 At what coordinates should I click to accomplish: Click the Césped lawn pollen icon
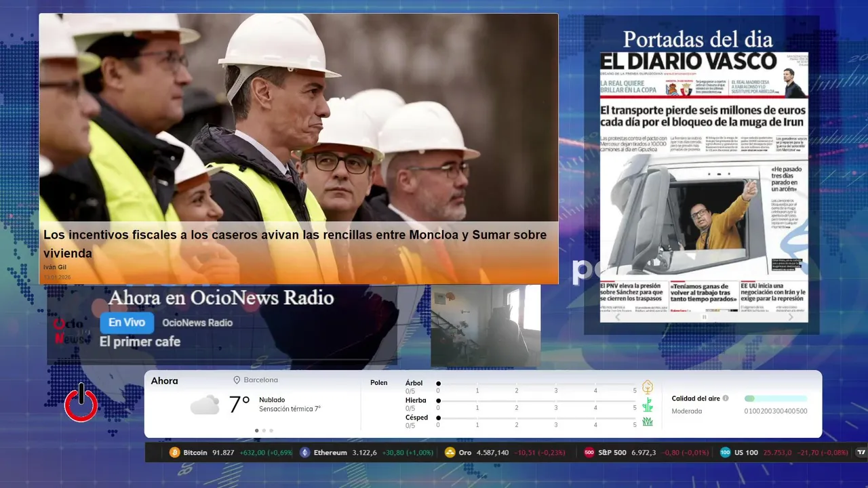[648, 422]
